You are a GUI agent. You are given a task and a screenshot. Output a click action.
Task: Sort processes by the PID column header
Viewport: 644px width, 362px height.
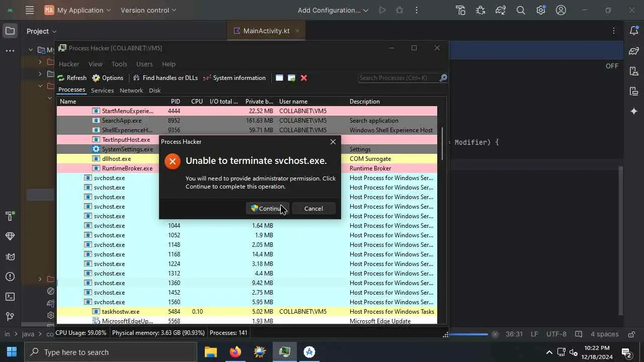point(175,102)
